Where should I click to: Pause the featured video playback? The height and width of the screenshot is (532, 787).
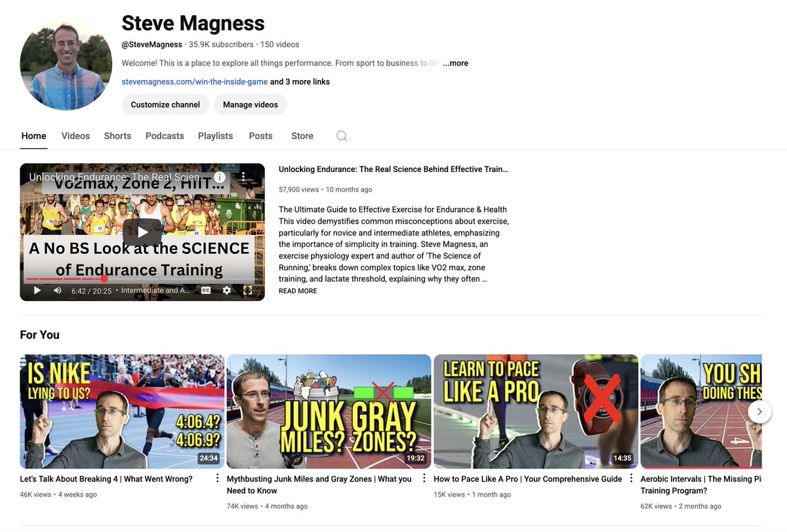[x=37, y=289]
